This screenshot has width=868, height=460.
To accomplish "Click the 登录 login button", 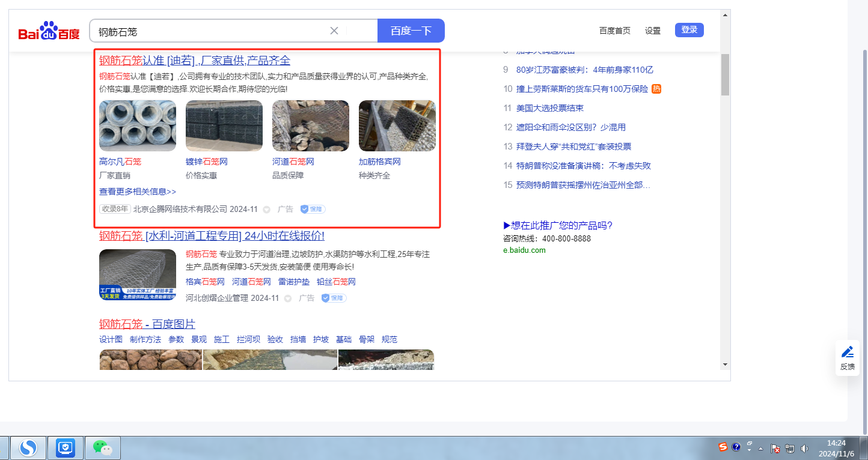I will point(689,30).
